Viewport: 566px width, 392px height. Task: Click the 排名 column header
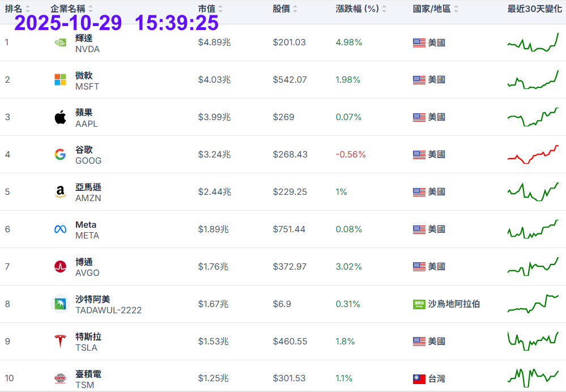tap(14, 8)
